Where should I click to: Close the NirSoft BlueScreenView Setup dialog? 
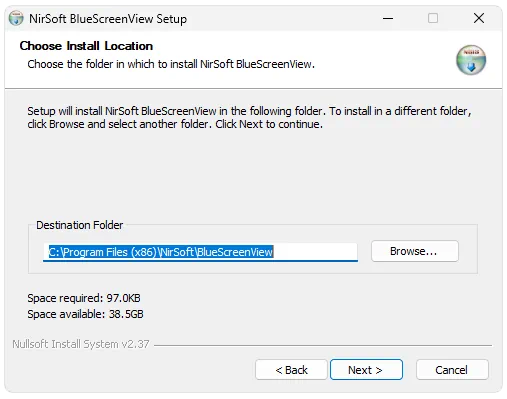(479, 18)
